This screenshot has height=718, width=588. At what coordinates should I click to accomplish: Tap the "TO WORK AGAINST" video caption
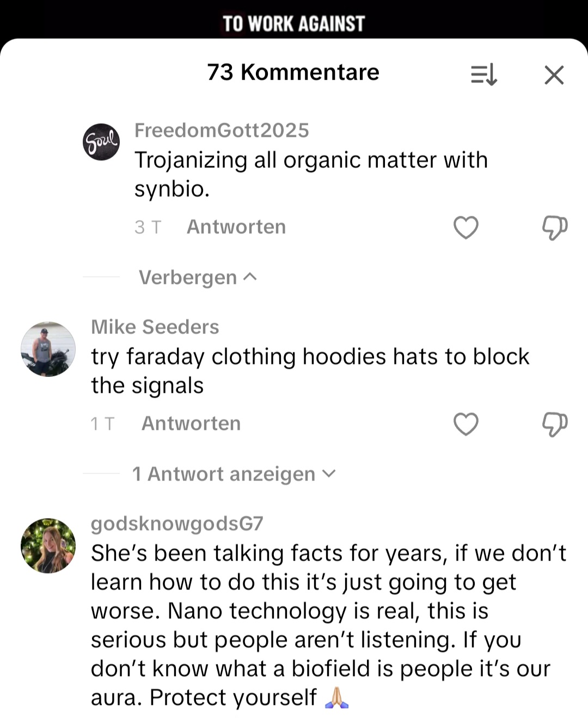pos(293,23)
